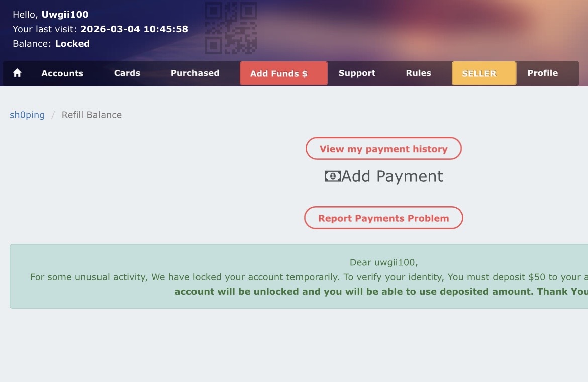
Task: Click the money bill icon beside Add Payment
Action: pyautogui.click(x=332, y=176)
